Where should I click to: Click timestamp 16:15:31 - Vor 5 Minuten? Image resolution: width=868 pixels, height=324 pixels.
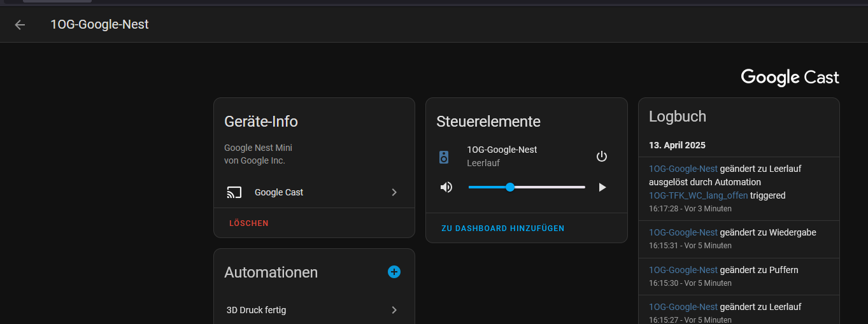[690, 246]
